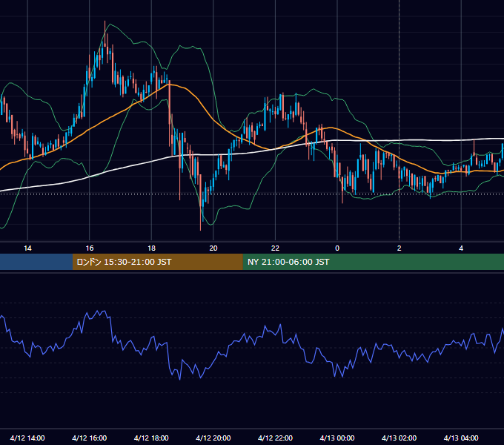Click hour label 16 on price chart axis
504x445 pixels.
pos(90,248)
